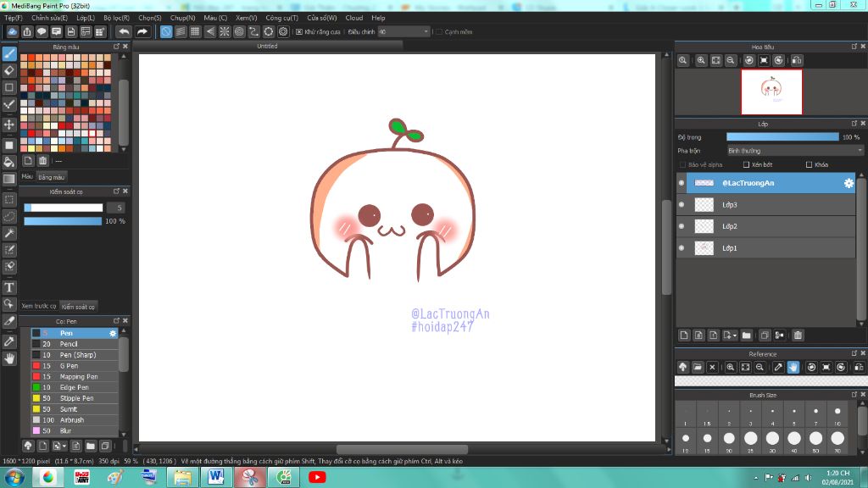Open Pha trộn blending mode dropdown

click(x=795, y=151)
